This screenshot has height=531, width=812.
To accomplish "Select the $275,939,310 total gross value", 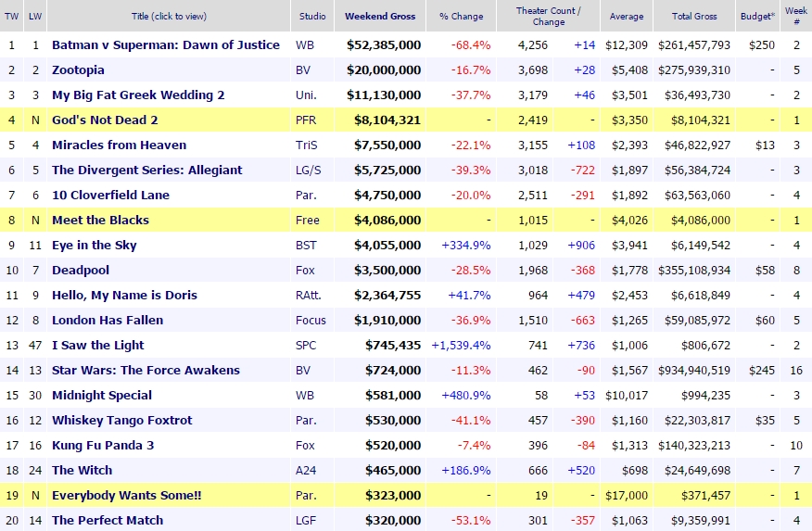I will (694, 70).
